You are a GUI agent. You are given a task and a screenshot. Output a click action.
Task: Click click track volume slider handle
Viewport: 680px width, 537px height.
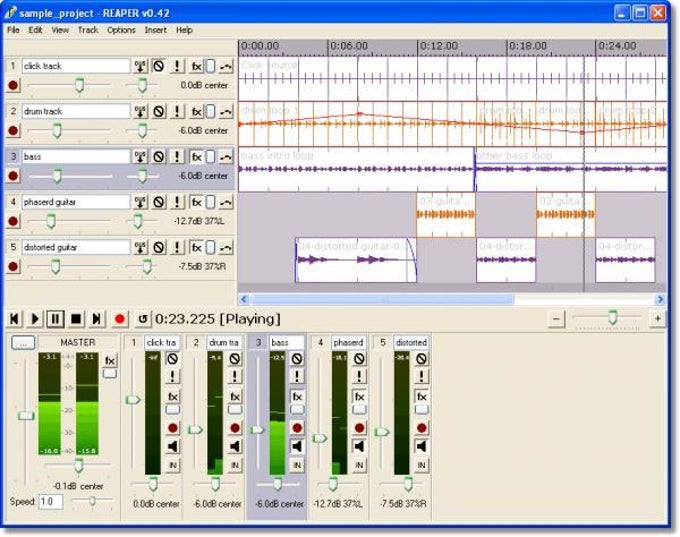[x=79, y=85]
